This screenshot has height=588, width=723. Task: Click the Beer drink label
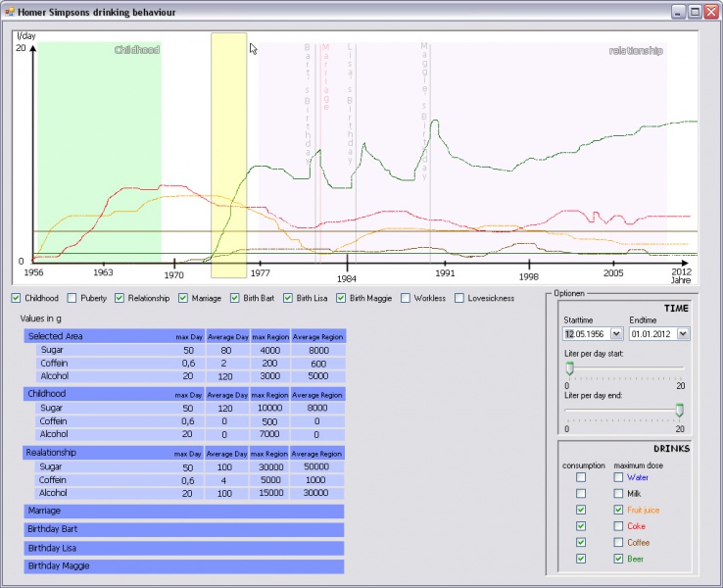[635, 559]
